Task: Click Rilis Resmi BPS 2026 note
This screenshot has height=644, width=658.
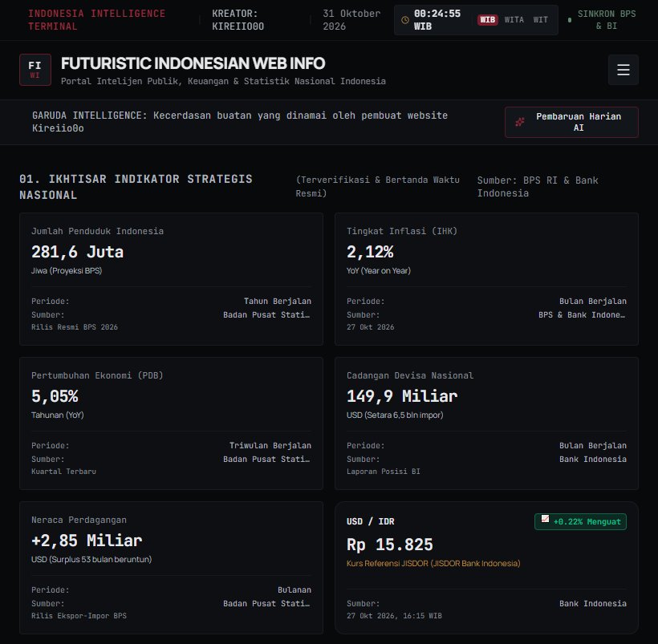Action: click(75, 327)
